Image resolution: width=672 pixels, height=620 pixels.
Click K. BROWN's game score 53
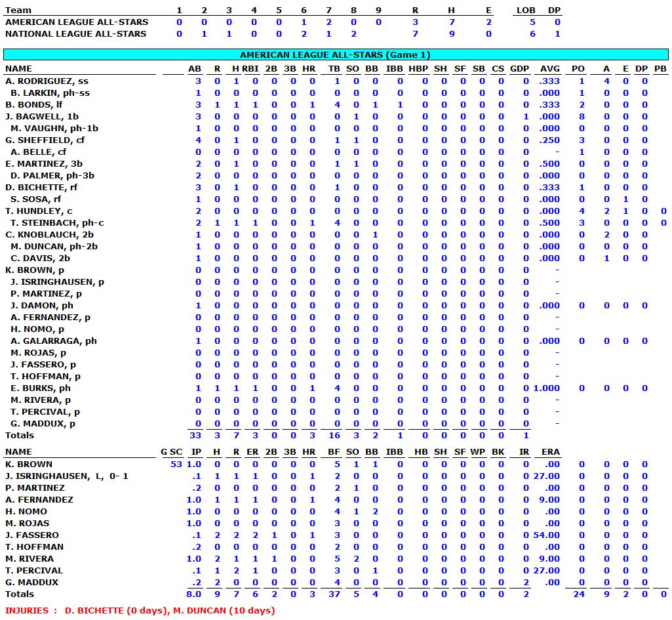pos(176,465)
